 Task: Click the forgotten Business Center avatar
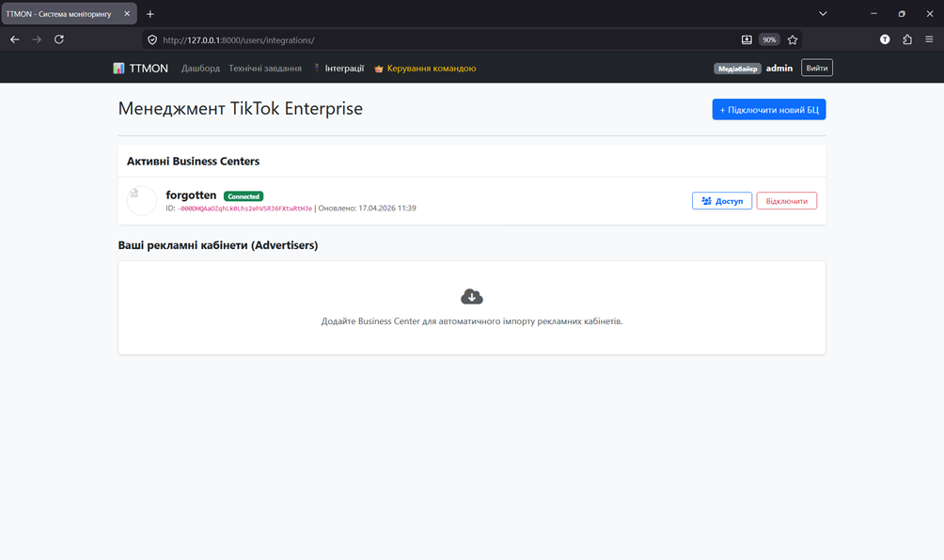pyautogui.click(x=142, y=200)
